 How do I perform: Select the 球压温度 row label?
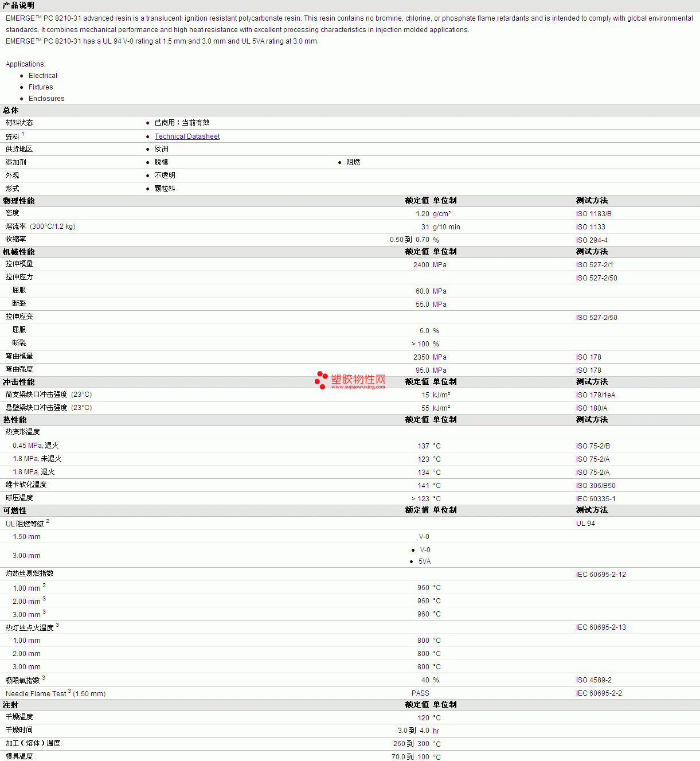pyautogui.click(x=19, y=498)
